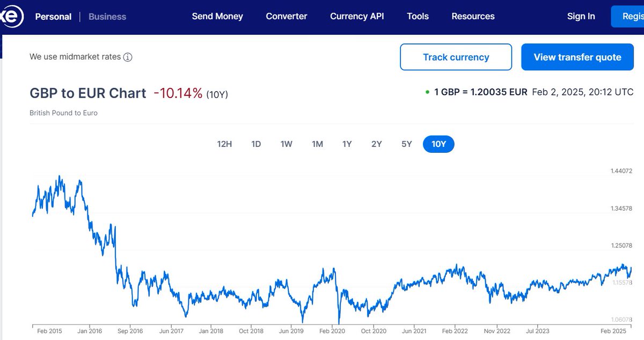Select the 10Y chart range

point(438,144)
